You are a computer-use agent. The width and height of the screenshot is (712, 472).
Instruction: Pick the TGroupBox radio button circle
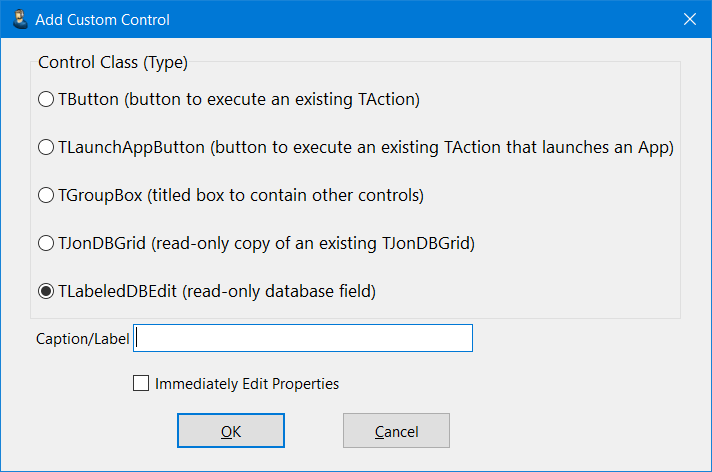click(x=45, y=195)
